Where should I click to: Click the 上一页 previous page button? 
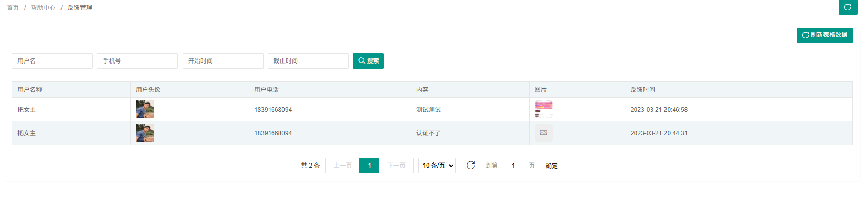coord(342,166)
